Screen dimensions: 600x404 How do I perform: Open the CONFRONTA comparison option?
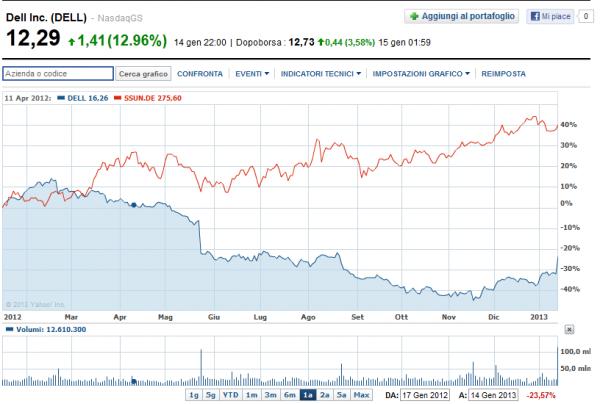point(200,74)
